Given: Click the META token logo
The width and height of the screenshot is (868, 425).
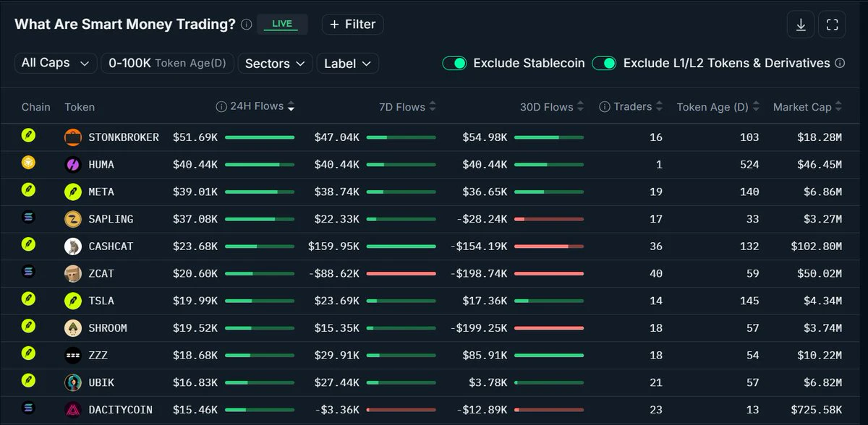Looking at the screenshot, I should pos(72,192).
